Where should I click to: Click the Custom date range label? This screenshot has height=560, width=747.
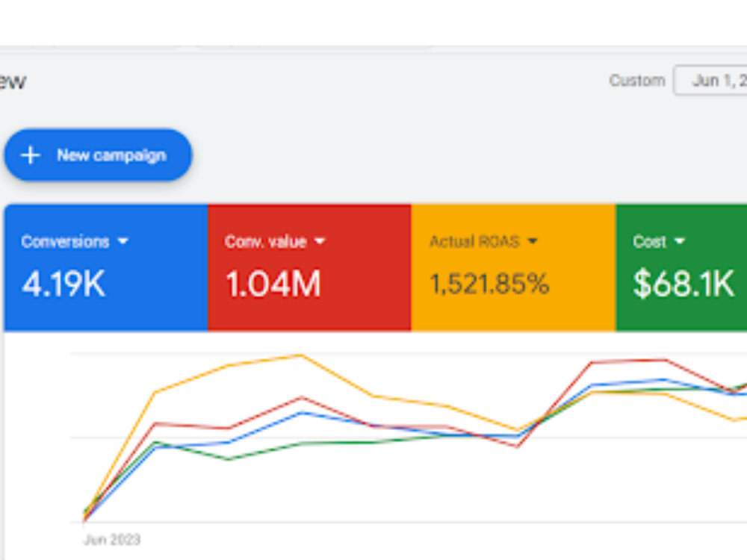[637, 81]
